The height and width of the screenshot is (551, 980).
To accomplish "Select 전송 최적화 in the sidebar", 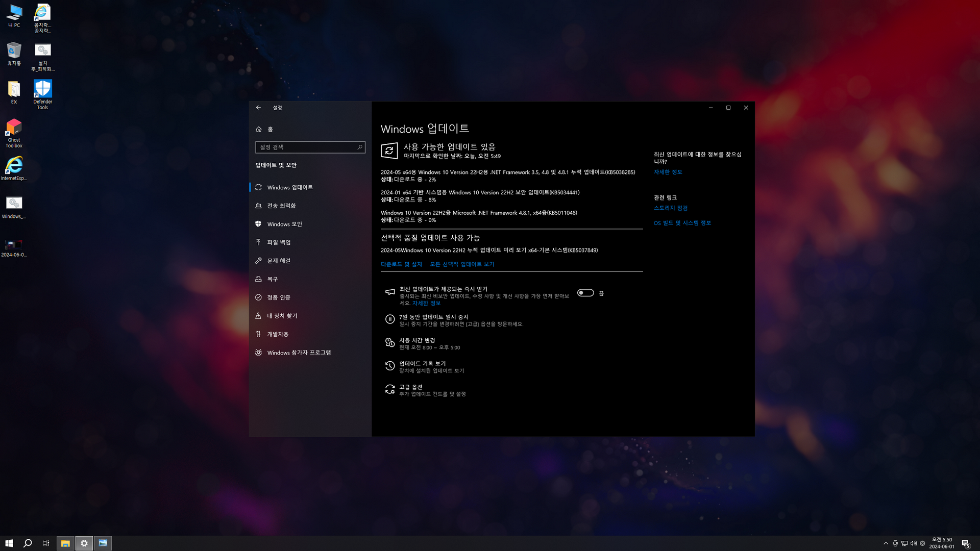I will pos(281,206).
